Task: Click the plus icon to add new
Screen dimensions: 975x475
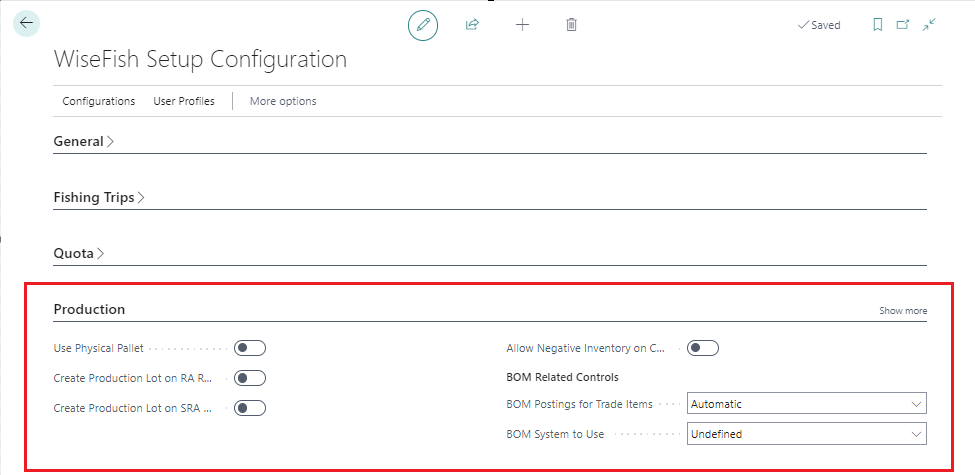Action: pyautogui.click(x=522, y=25)
